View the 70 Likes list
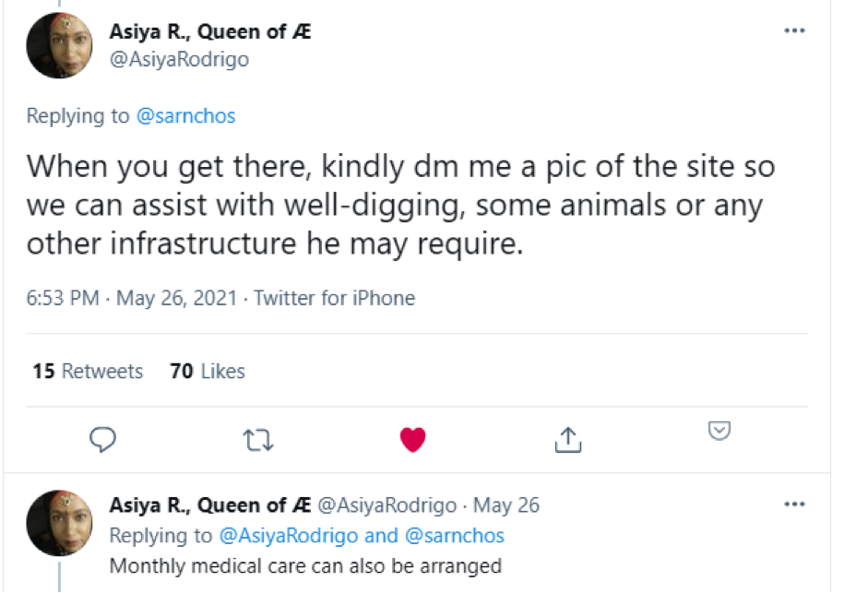Viewport: 868px width, 593px height. point(208,371)
